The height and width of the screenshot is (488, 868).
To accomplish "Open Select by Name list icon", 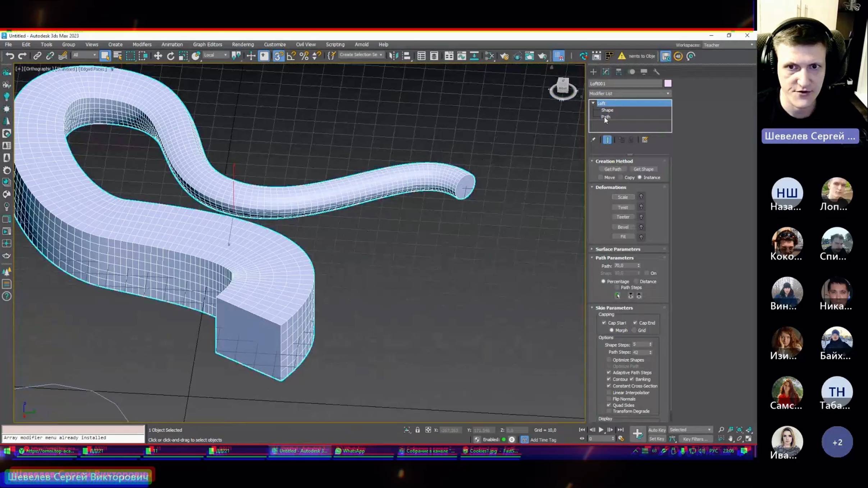I will point(118,56).
